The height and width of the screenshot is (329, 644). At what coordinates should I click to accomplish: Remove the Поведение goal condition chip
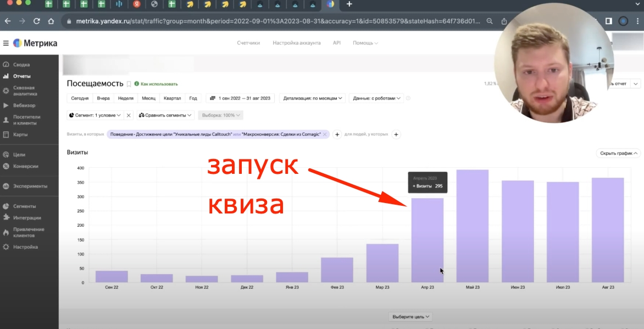[x=324, y=134]
